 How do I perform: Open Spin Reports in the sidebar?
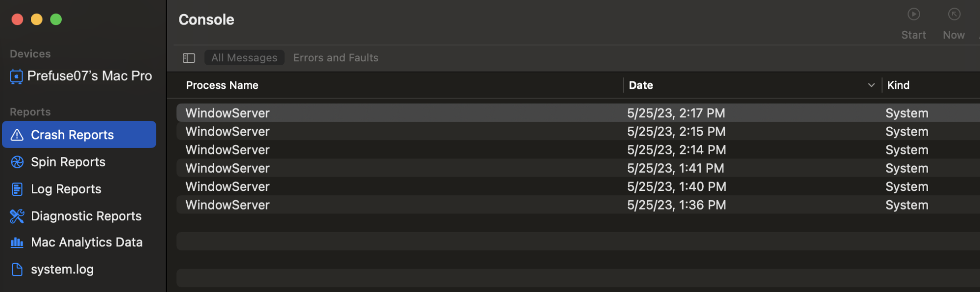(68, 162)
